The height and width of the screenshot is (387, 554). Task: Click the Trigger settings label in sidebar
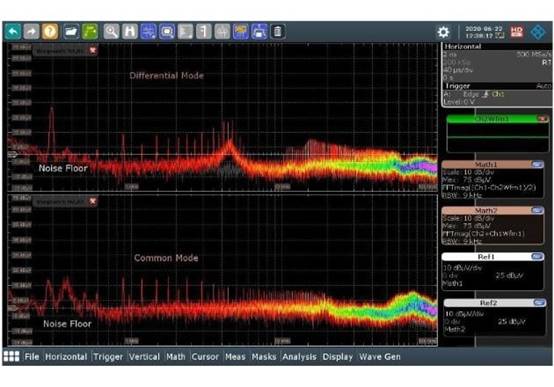[457, 86]
